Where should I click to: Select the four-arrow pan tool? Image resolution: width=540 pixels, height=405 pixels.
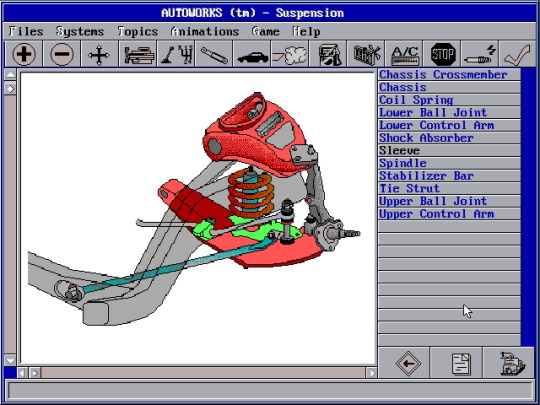click(x=99, y=54)
